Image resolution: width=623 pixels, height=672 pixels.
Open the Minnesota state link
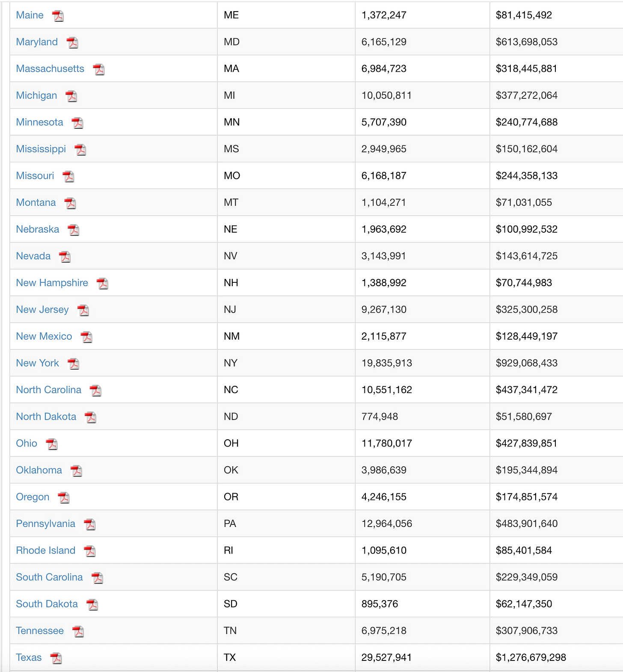tap(39, 122)
